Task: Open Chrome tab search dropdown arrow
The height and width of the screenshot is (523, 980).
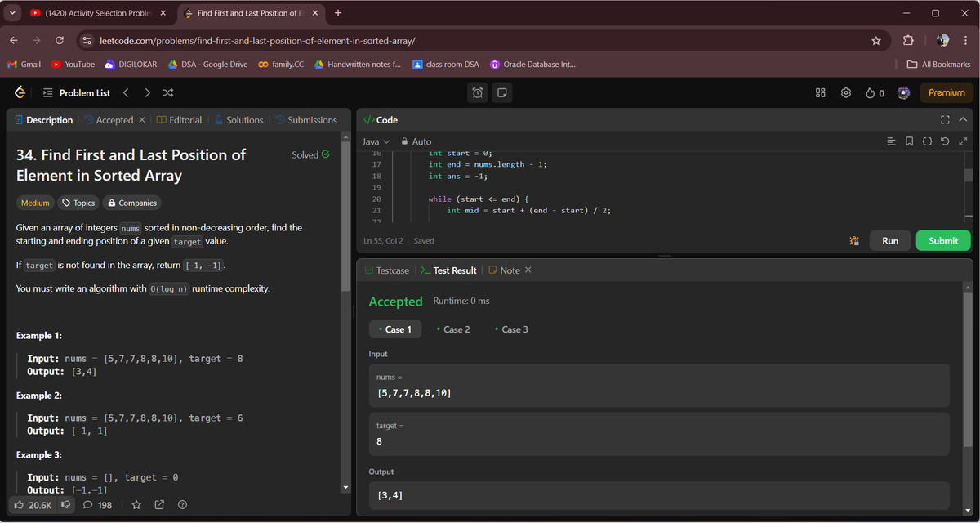Action: tap(12, 13)
